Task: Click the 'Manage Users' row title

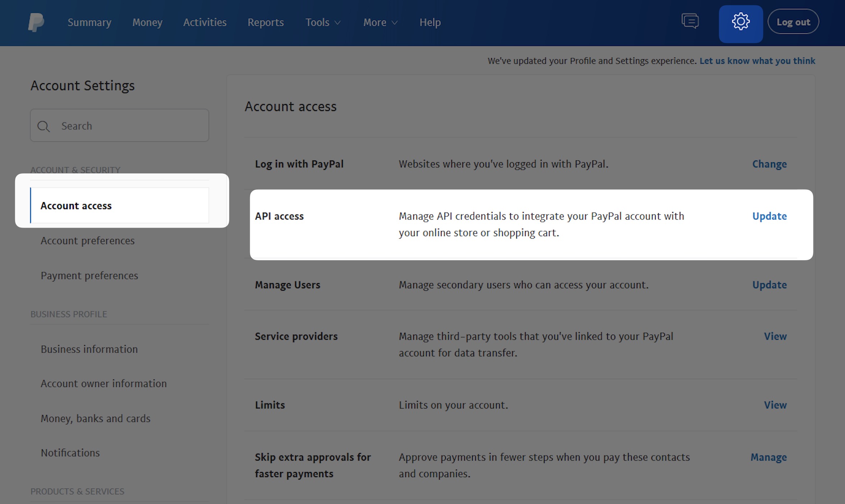Action: (287, 285)
